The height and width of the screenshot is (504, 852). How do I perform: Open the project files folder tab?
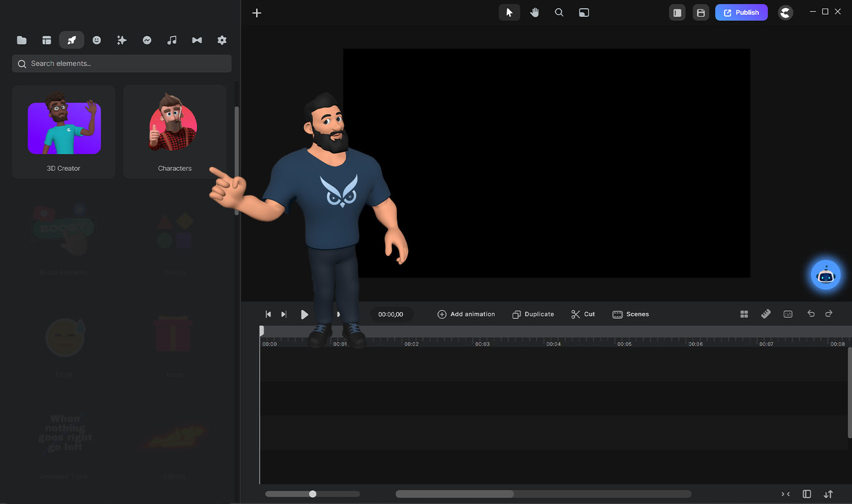point(22,40)
